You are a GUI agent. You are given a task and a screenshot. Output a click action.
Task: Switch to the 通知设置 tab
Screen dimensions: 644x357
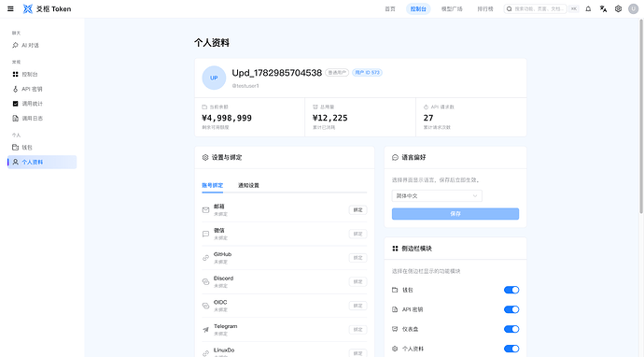point(248,185)
